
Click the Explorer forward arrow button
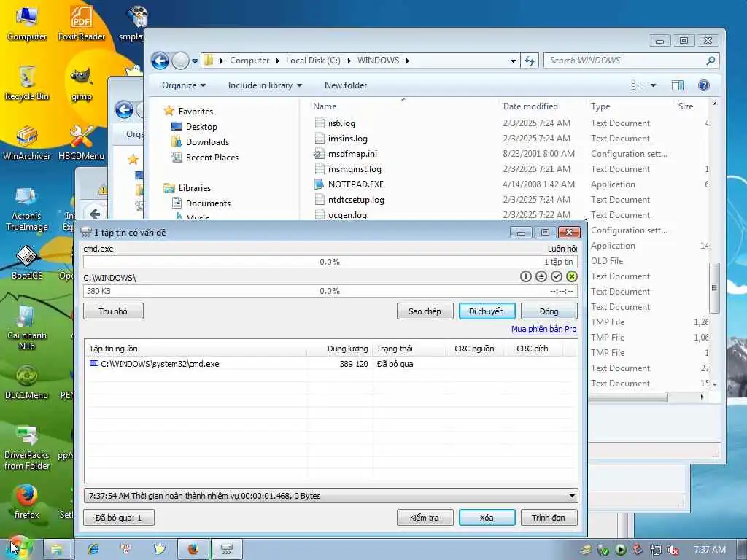[x=180, y=61]
